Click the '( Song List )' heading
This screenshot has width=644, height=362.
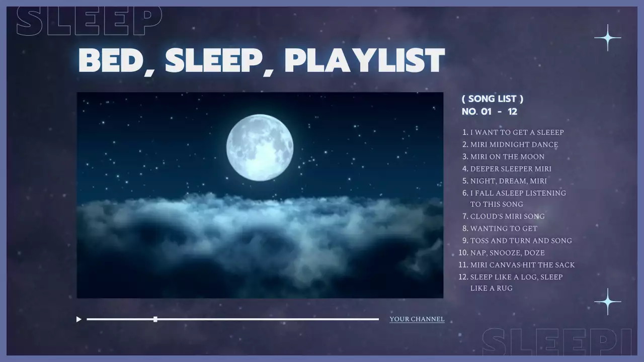coord(493,99)
